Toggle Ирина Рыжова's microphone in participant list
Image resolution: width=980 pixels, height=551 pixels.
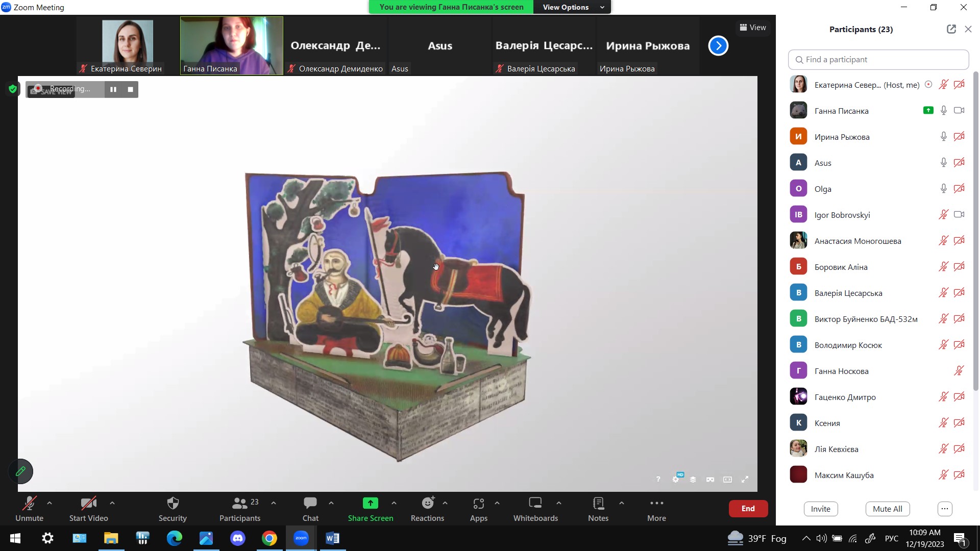(x=943, y=137)
